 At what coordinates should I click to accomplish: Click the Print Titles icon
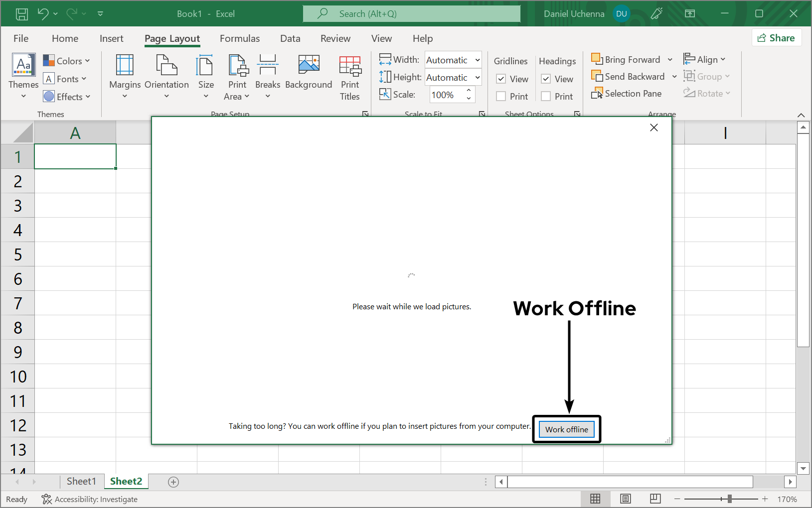350,66
